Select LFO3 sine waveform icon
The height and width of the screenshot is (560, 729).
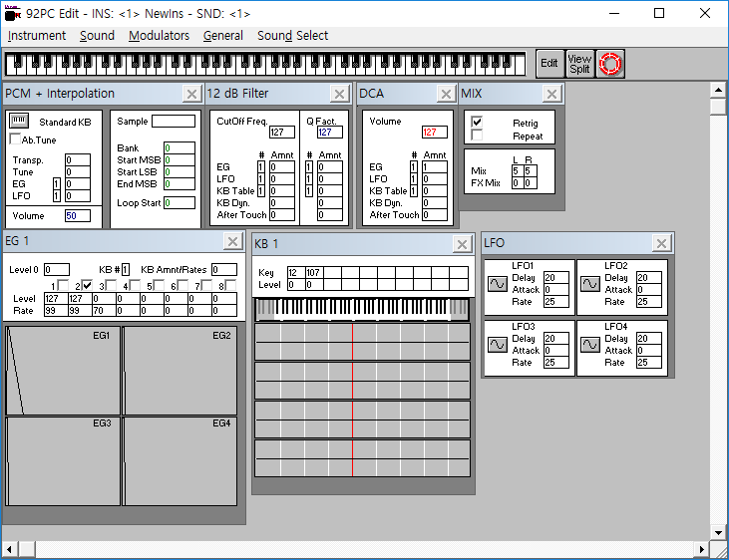[x=497, y=345]
